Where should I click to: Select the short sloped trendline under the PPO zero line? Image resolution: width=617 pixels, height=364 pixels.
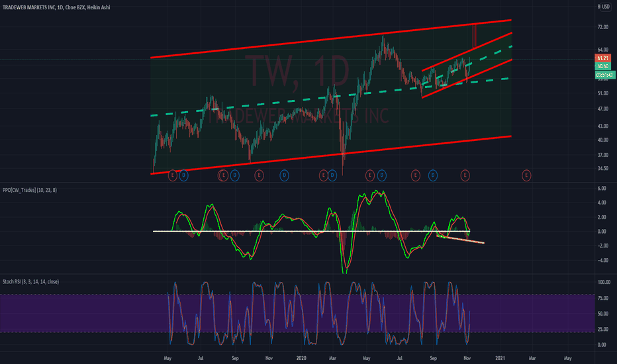point(460,240)
